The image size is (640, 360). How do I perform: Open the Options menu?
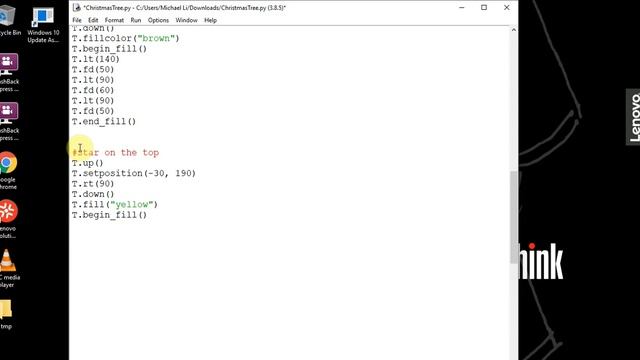pyautogui.click(x=158, y=20)
